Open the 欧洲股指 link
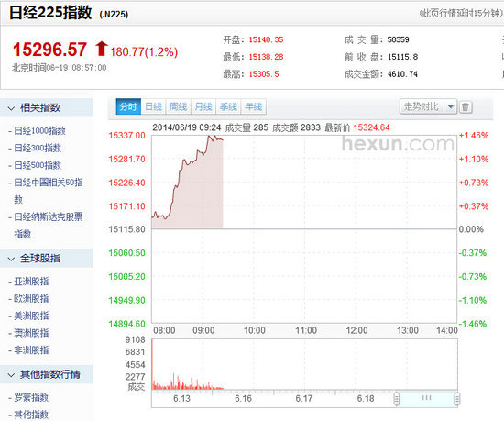 tap(31, 298)
